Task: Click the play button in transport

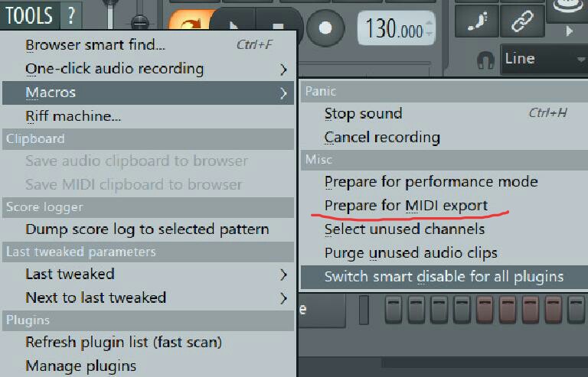Action: pyautogui.click(x=234, y=27)
